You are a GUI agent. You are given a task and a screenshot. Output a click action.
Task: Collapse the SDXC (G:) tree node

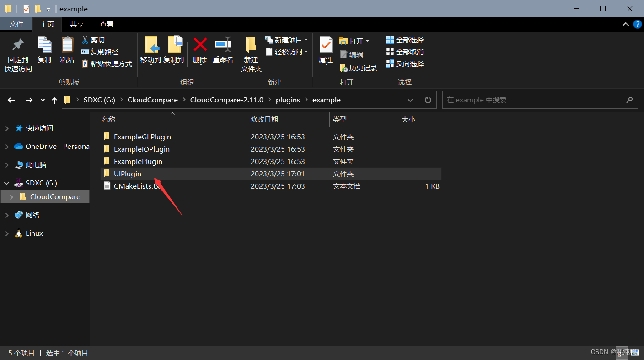click(7, 183)
